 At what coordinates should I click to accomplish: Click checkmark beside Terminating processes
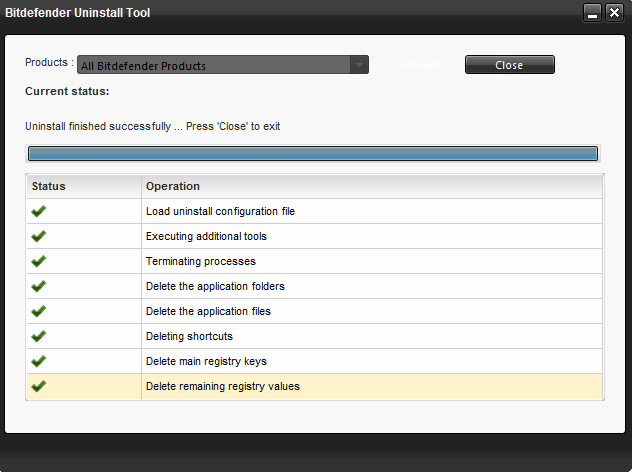tap(39, 261)
